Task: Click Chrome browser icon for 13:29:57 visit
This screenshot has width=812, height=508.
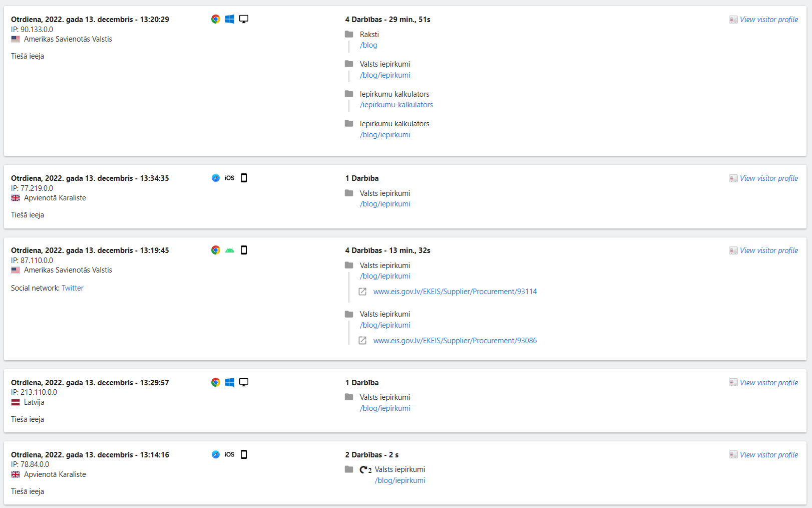Action: [x=216, y=382]
